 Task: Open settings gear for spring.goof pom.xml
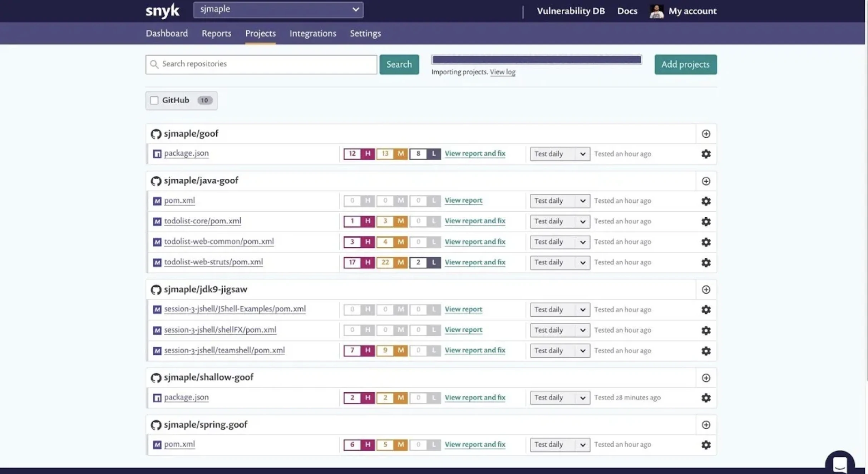click(706, 445)
